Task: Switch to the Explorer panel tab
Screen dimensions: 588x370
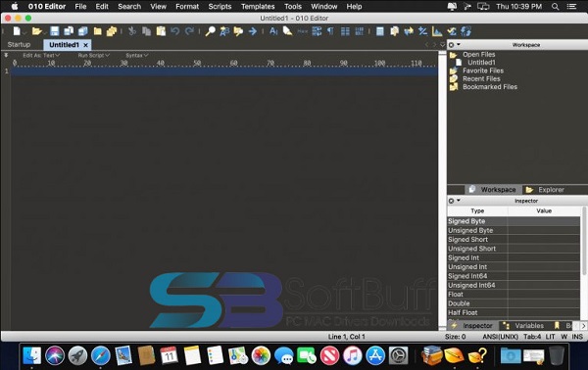Action: tap(545, 190)
